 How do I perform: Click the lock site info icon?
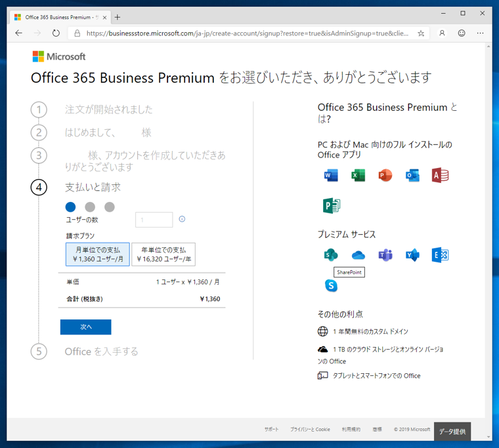tap(77, 33)
